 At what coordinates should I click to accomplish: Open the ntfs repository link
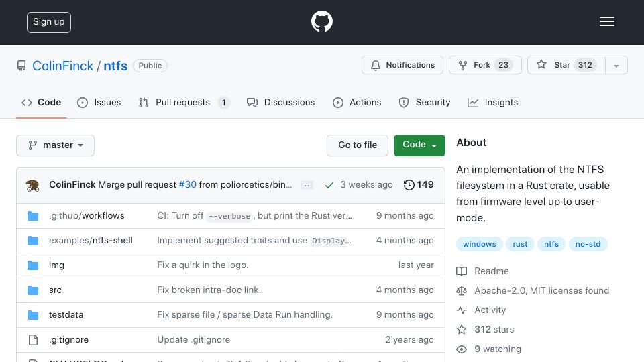point(115,66)
